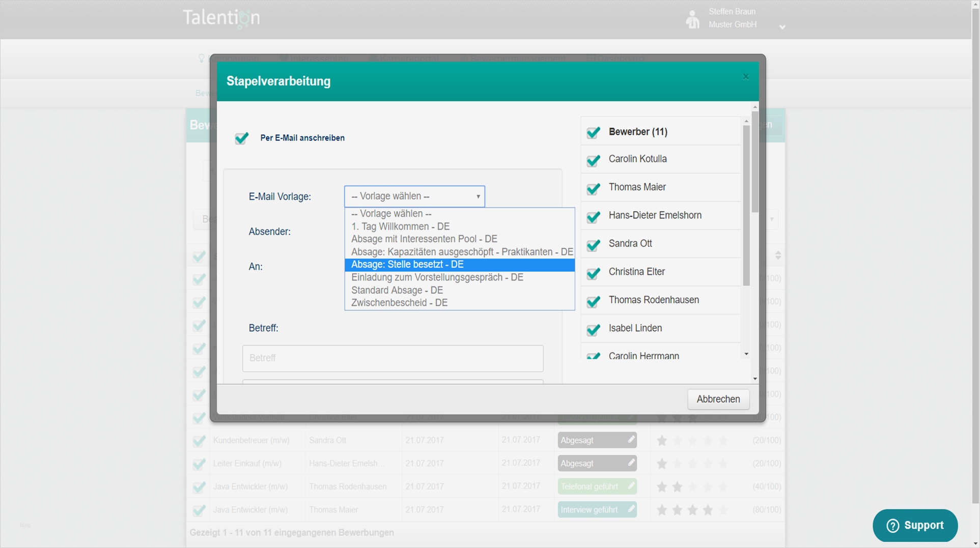
Task: Click the Abgesagt status badge for Sandra Ott
Action: (597, 440)
